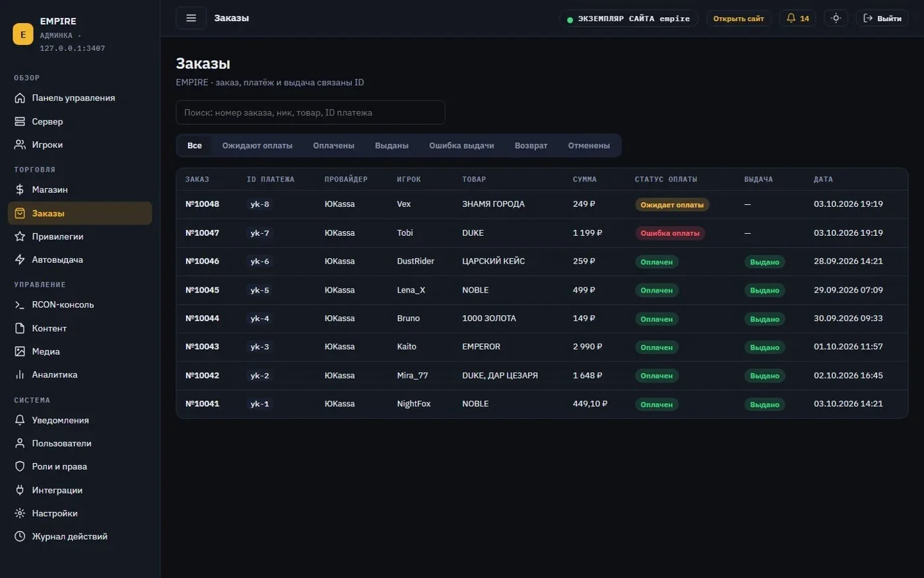Click the Ожидает оплаты status badge

point(672,205)
